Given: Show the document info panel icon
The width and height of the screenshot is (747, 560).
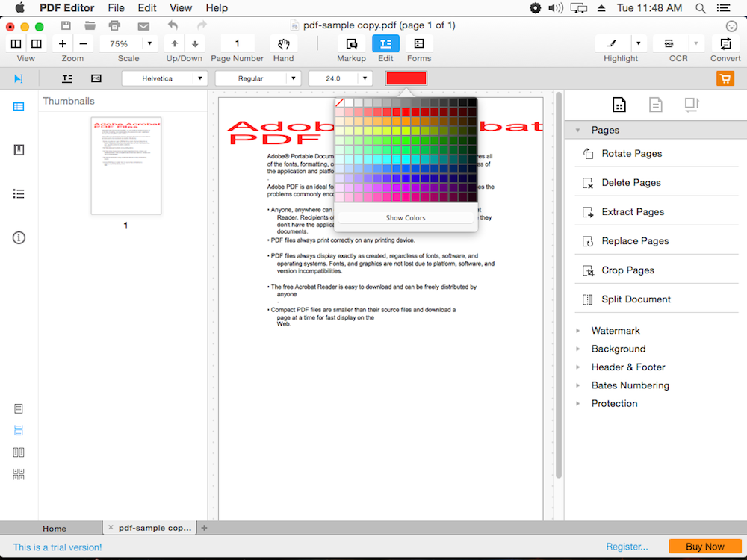Looking at the screenshot, I should click(x=19, y=237).
